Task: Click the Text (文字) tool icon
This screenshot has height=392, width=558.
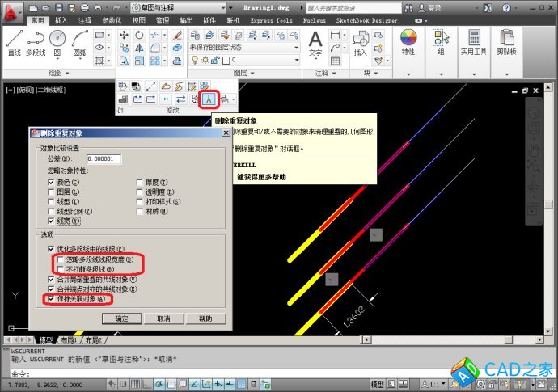Action: coord(315,39)
